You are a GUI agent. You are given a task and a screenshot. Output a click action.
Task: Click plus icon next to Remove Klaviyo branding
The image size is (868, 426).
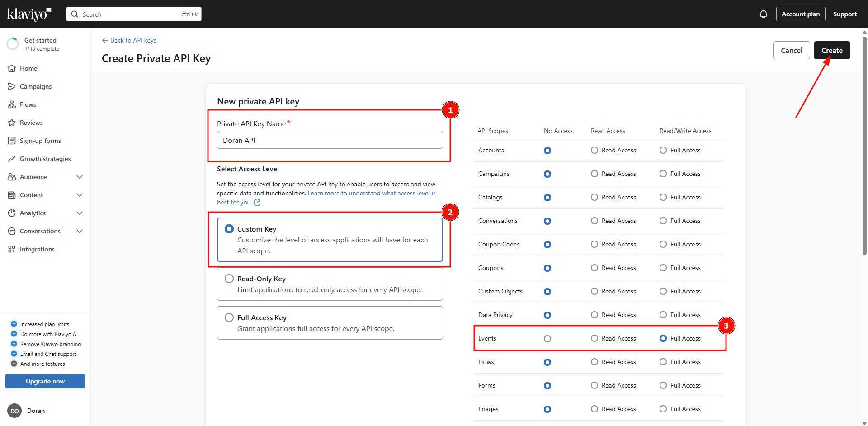point(14,344)
